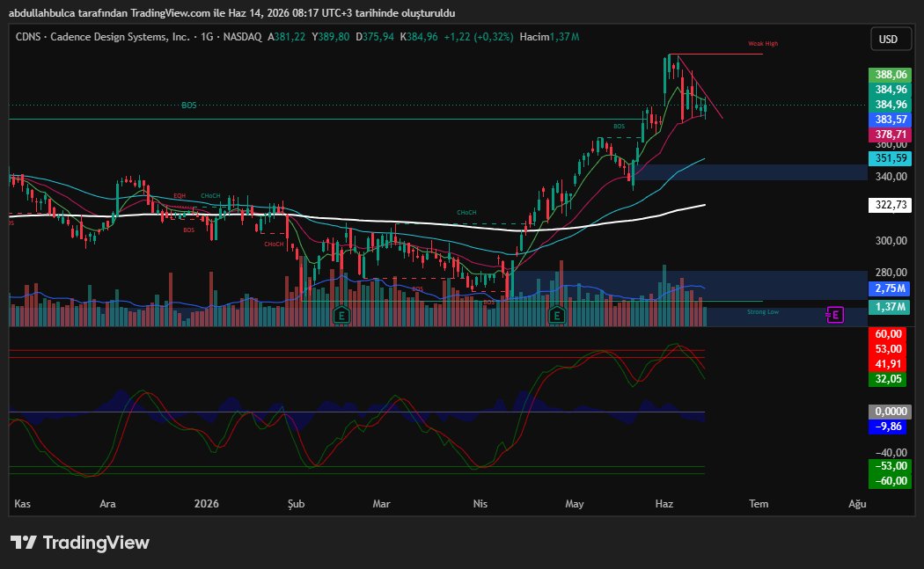
Task: Select the 378,71 red price label
Action: [890, 135]
